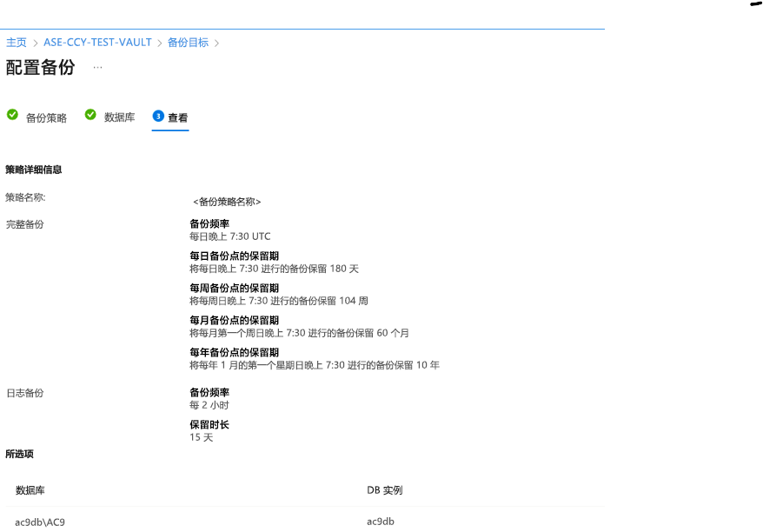Click the green checkmark beside 备份策略
The image size is (763, 532).
point(12,115)
